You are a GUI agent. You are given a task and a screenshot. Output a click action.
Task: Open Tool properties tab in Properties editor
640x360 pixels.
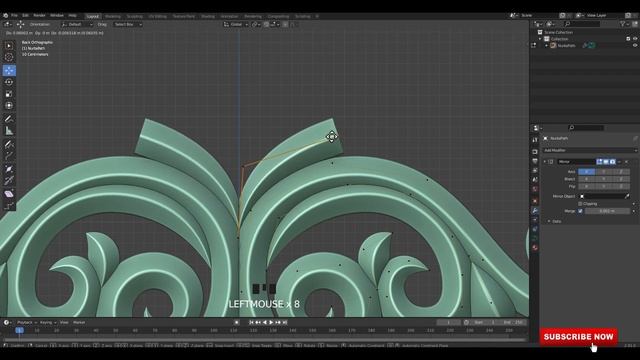pos(535,140)
